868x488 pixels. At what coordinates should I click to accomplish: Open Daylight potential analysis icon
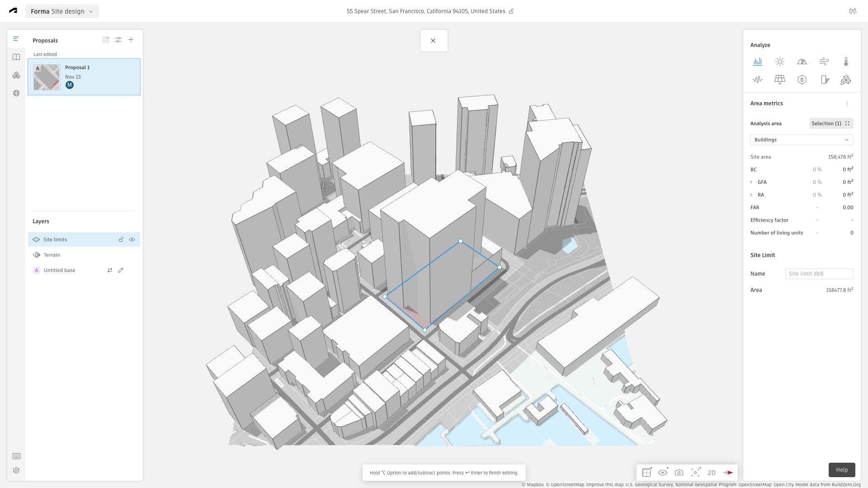pyautogui.click(x=802, y=62)
